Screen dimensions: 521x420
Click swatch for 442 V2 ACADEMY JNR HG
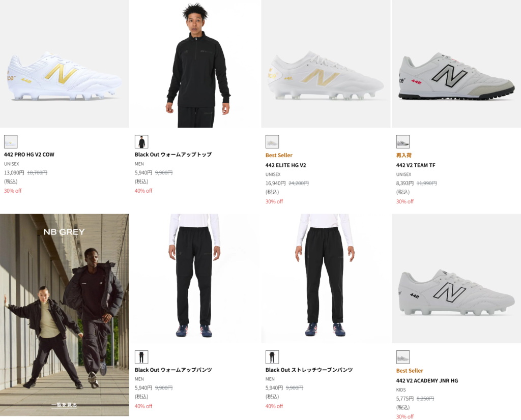(403, 357)
